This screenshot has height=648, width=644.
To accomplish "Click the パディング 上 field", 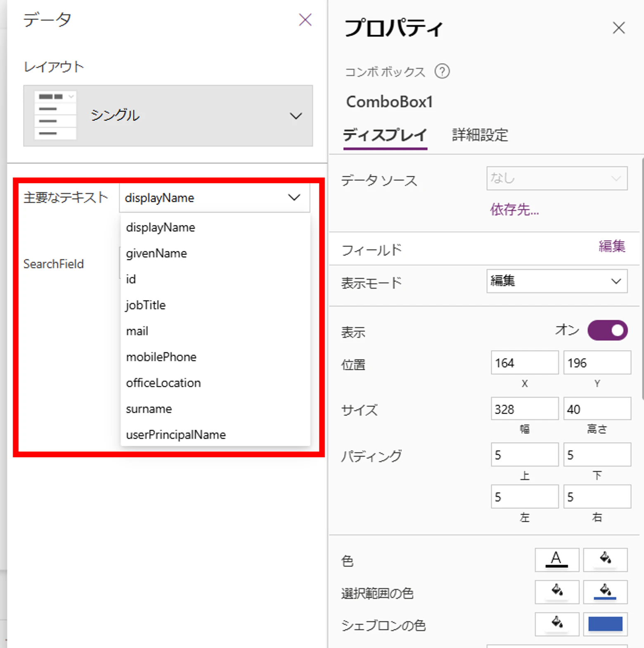I will tap(525, 455).
